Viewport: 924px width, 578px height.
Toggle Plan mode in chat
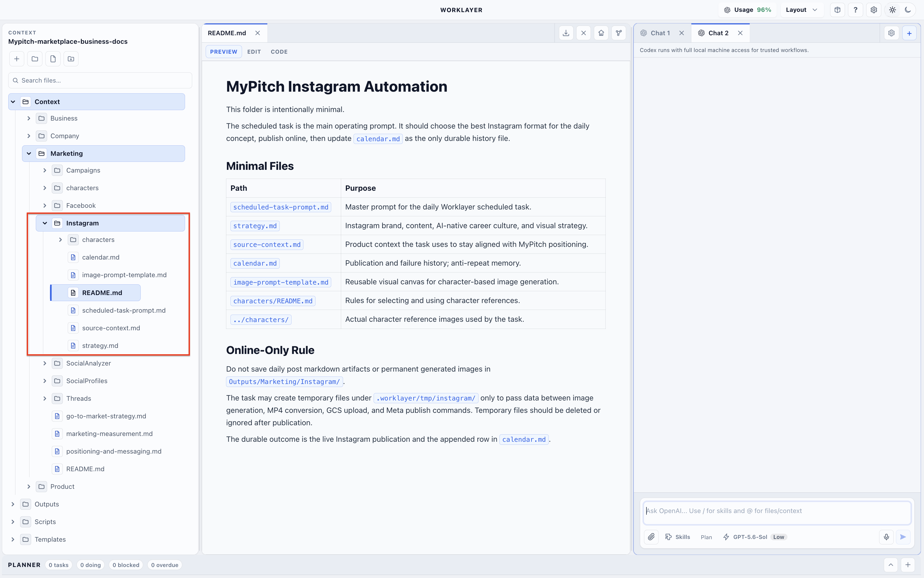tap(706, 537)
